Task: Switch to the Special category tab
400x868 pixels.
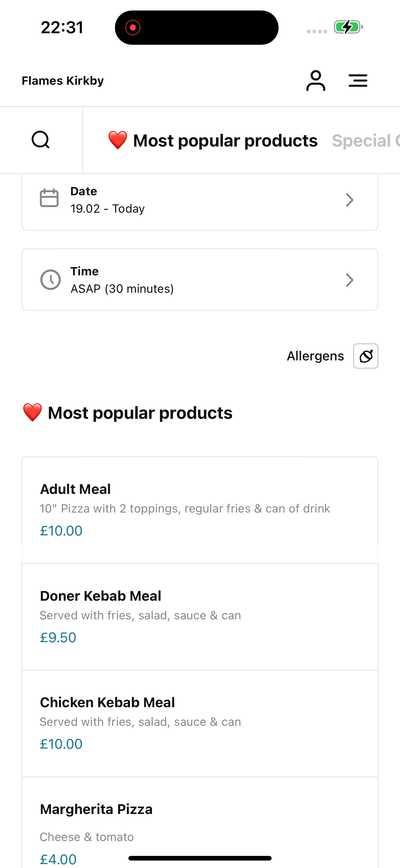Action: 366,141
